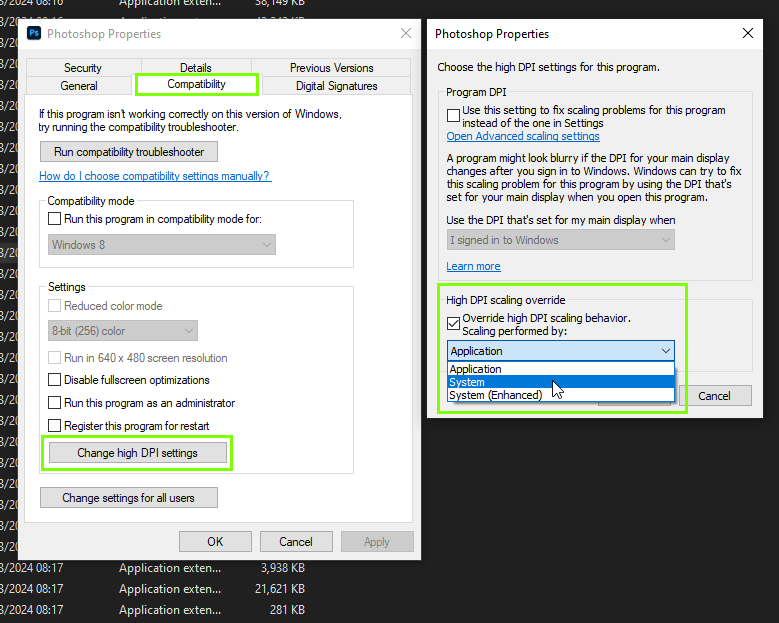Check 'Run this program as an administrator'
The image size is (779, 623).
[55, 402]
